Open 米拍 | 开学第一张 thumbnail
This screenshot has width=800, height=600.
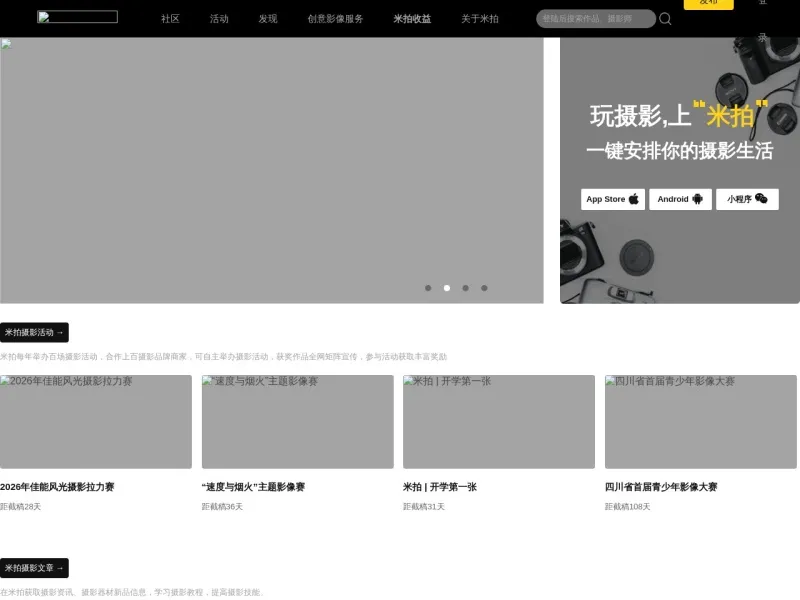tap(499, 422)
